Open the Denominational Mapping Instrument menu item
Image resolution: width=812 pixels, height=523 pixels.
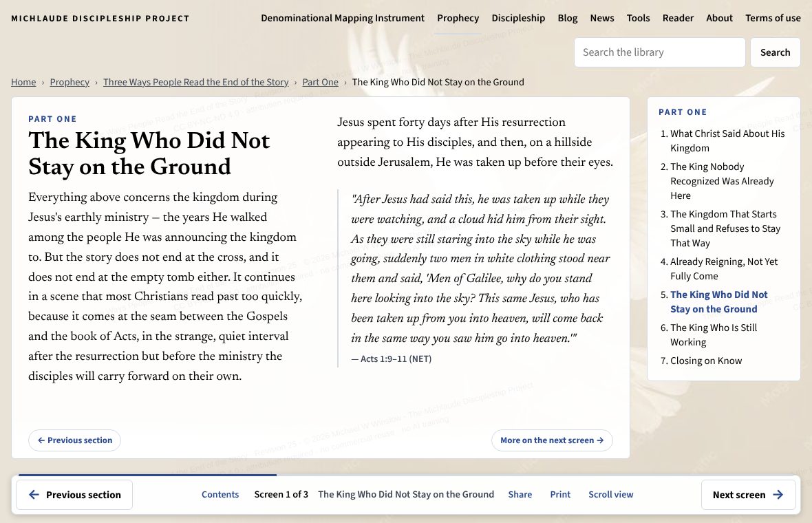pyautogui.click(x=342, y=18)
